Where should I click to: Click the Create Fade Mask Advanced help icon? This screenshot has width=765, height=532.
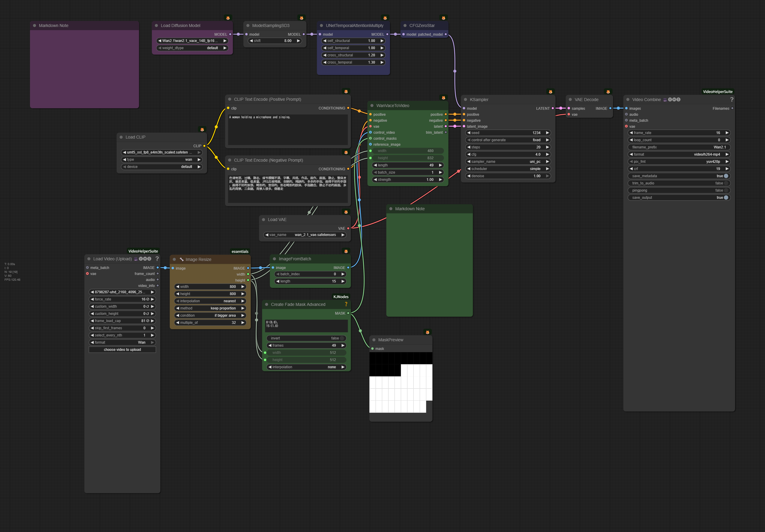pyautogui.click(x=346, y=304)
